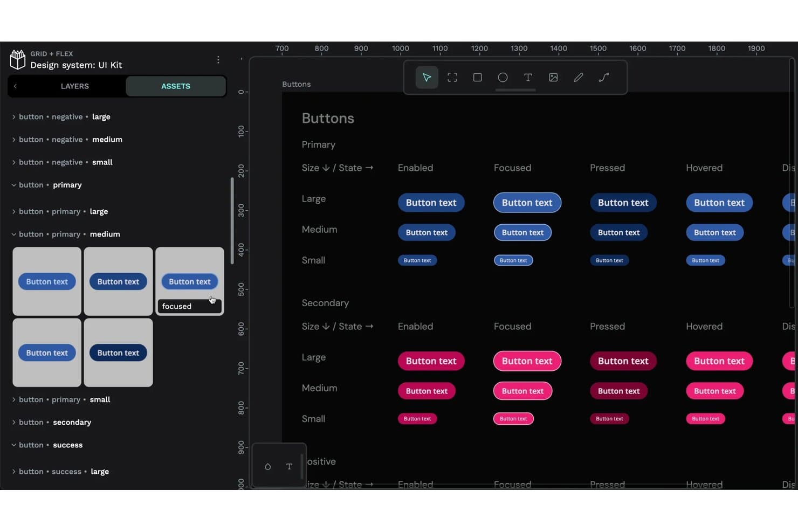
Task: Expand the button • primary • large group
Action: (59, 211)
